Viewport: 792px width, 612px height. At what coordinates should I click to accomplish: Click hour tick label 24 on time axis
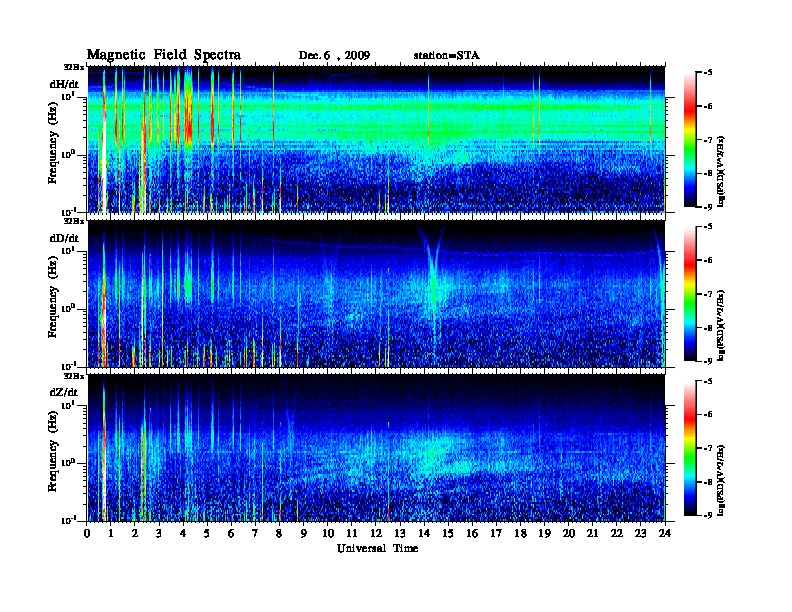[665, 534]
